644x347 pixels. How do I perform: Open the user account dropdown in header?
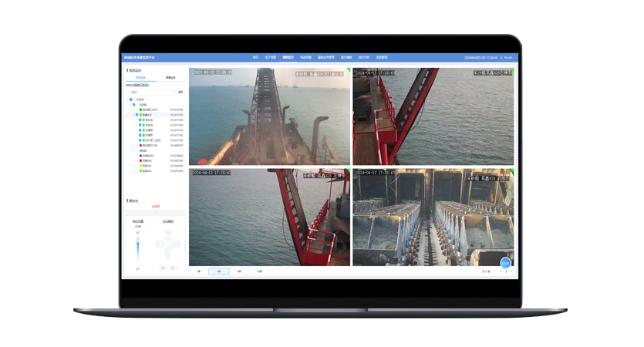point(510,58)
